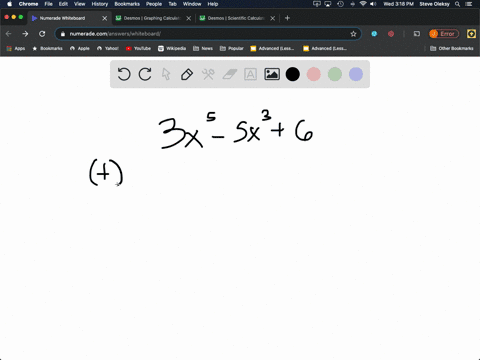The width and height of the screenshot is (480, 360).
Task: Open the YouTube bookmark
Action: coord(138,48)
